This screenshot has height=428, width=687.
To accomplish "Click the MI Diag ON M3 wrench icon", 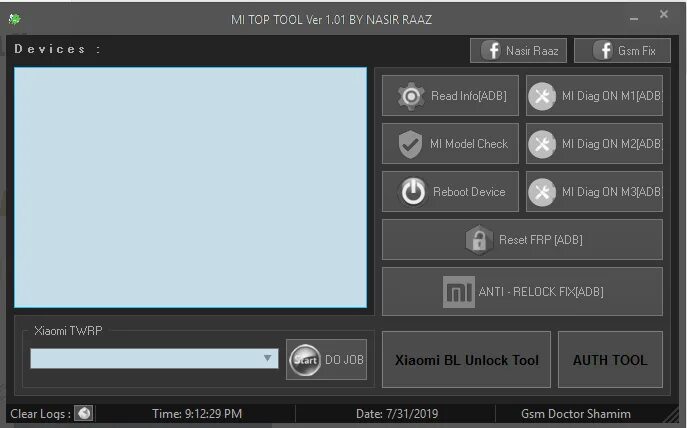I will (x=542, y=192).
